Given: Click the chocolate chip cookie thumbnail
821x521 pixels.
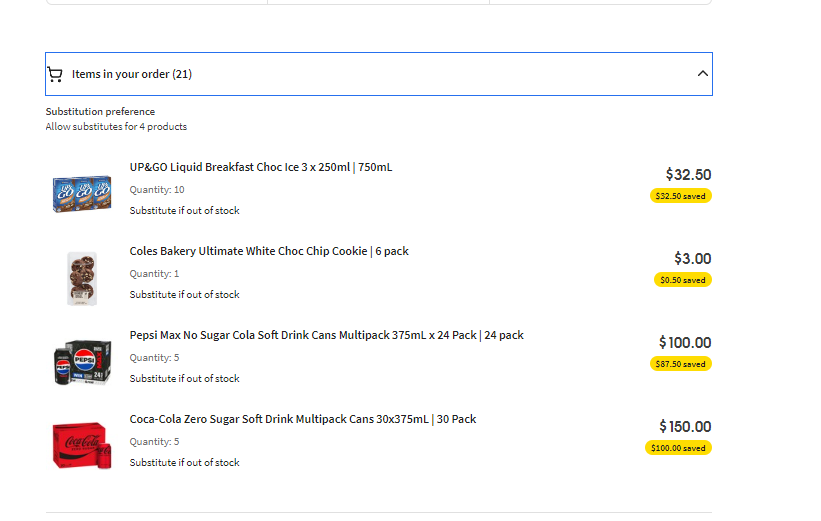Looking at the screenshot, I should tap(82, 279).
